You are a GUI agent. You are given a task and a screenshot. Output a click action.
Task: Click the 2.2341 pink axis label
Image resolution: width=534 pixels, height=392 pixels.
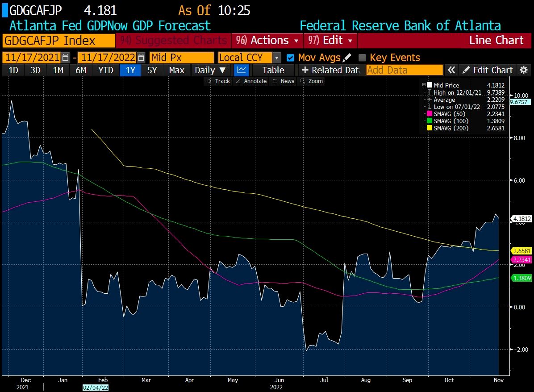coord(521,259)
